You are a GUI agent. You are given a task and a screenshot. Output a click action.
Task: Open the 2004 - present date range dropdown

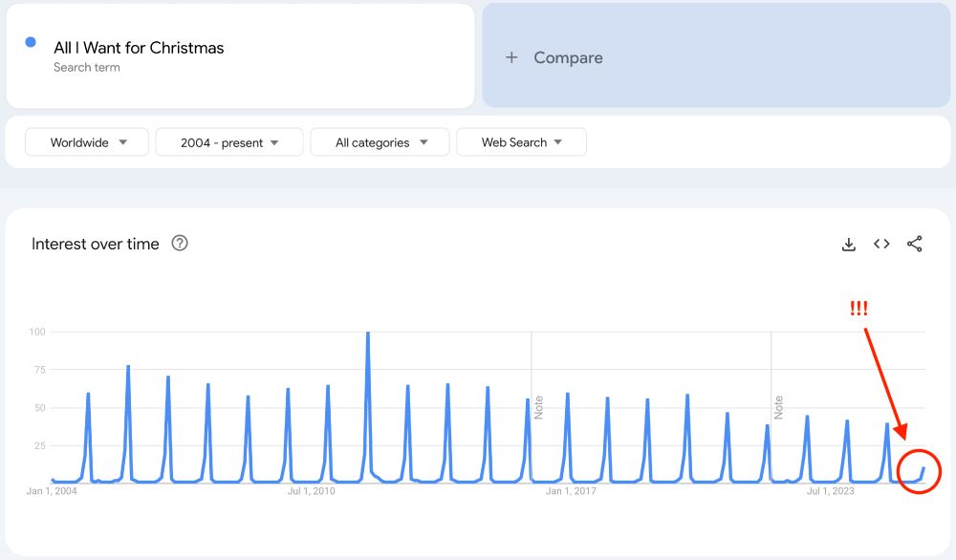(229, 142)
